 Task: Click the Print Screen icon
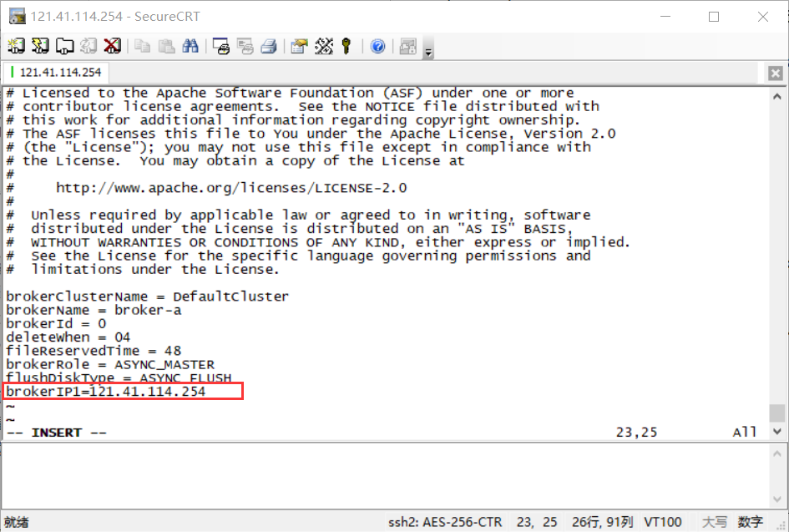coord(221,46)
